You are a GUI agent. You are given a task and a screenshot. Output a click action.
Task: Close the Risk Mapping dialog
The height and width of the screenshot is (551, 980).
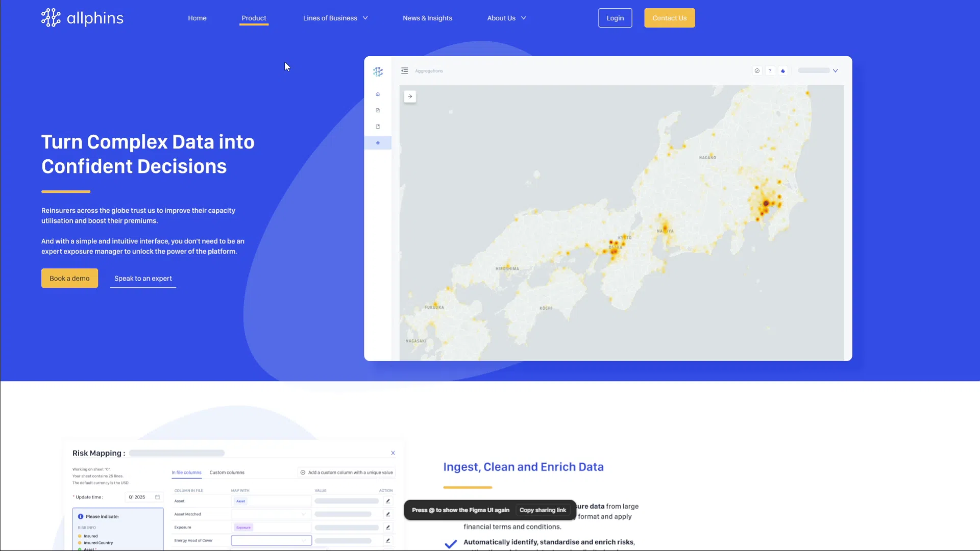click(393, 453)
